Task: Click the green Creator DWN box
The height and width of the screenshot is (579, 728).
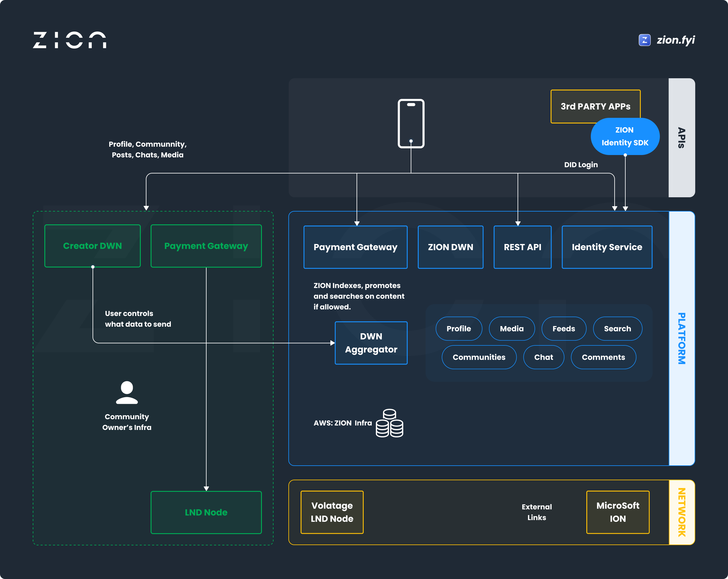Action: pyautogui.click(x=93, y=246)
